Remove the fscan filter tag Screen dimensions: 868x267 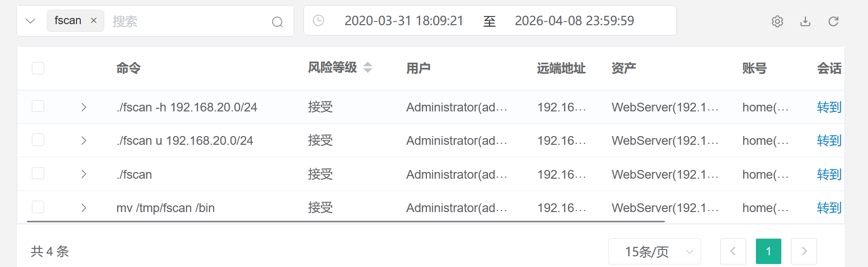point(93,21)
